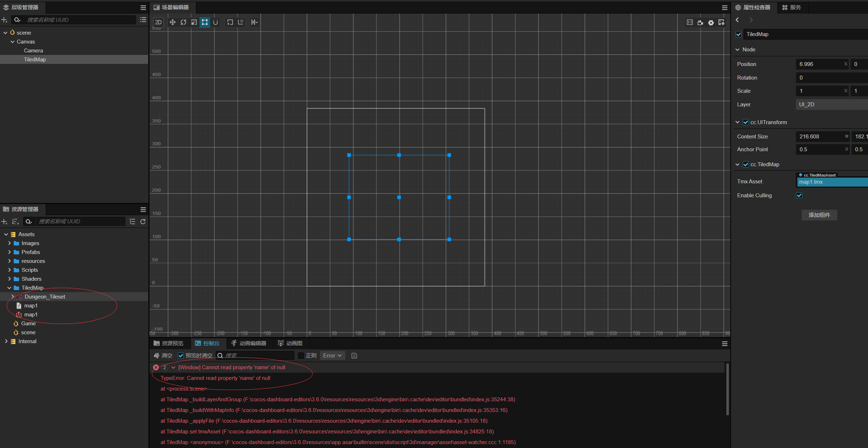
Task: Clear the console log
Action: click(x=163, y=356)
